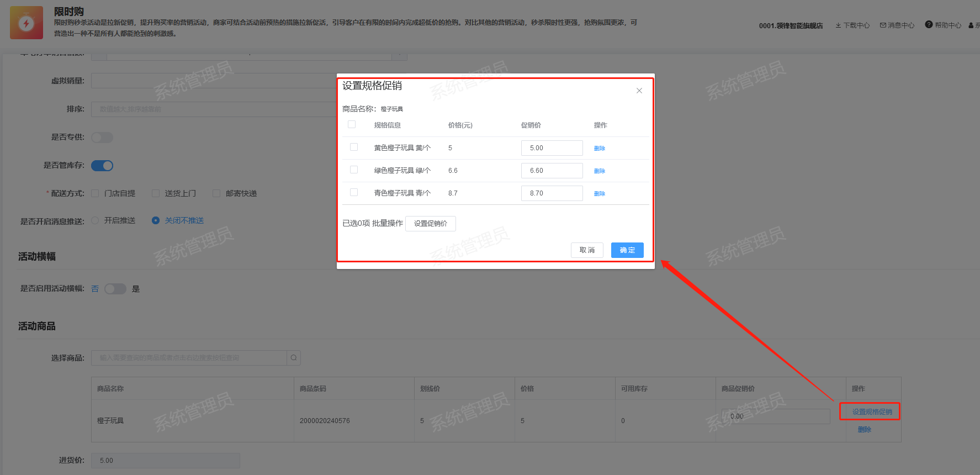The height and width of the screenshot is (475, 980).
Task: Click the 黄色橙子玩具 黄/个 spec text
Action: 402,148
